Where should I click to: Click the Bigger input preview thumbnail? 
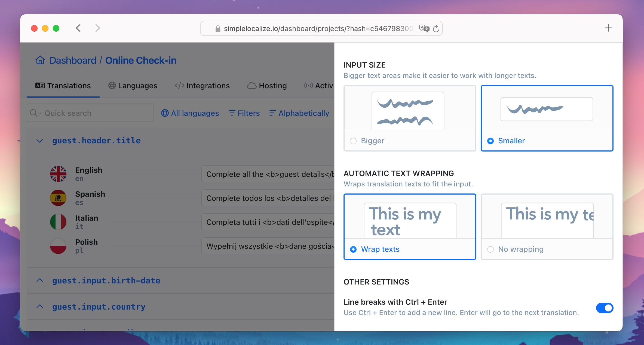(408, 111)
